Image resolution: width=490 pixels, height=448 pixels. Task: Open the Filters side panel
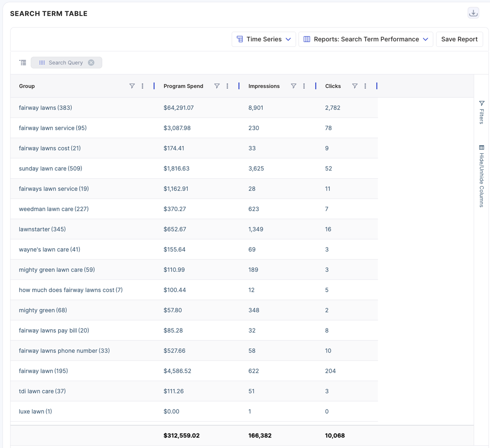click(x=481, y=112)
